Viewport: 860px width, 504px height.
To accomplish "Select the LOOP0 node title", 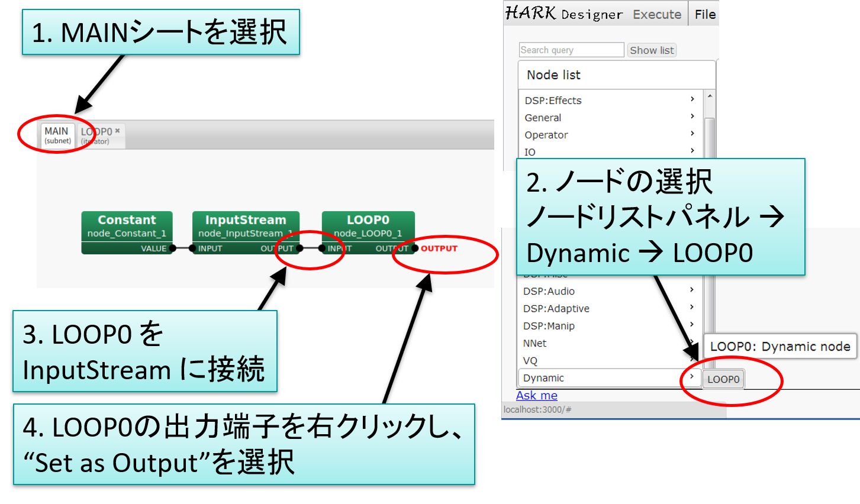I will coord(368,220).
